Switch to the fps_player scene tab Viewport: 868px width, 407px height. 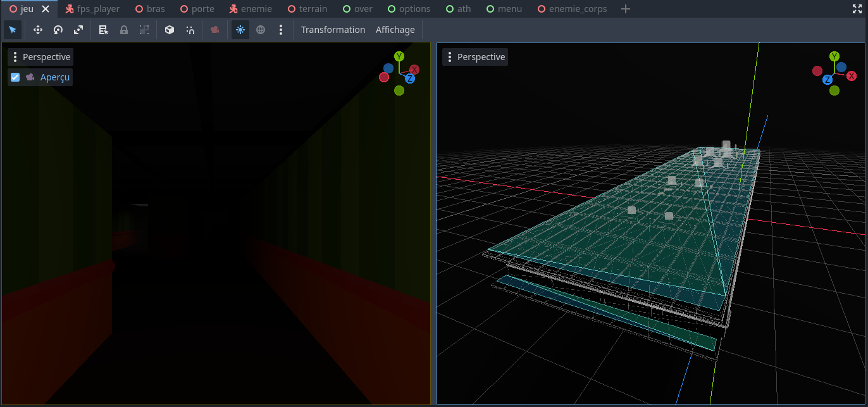pyautogui.click(x=92, y=9)
